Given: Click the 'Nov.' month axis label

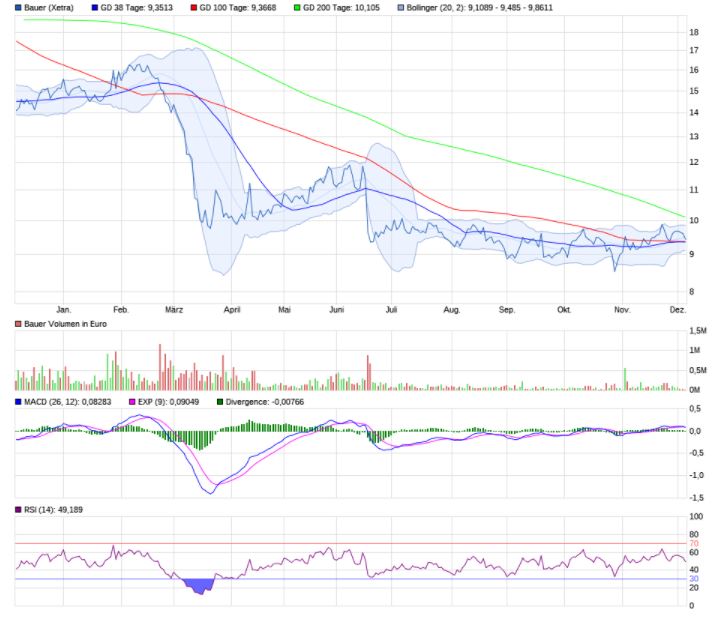Looking at the screenshot, I should point(622,310).
